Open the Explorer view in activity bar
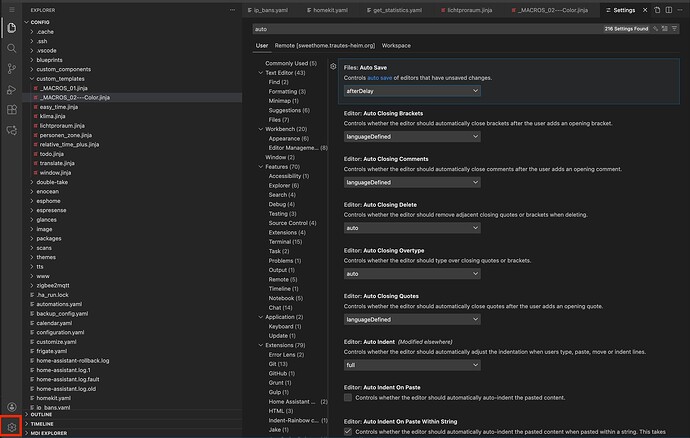 click(x=11, y=28)
